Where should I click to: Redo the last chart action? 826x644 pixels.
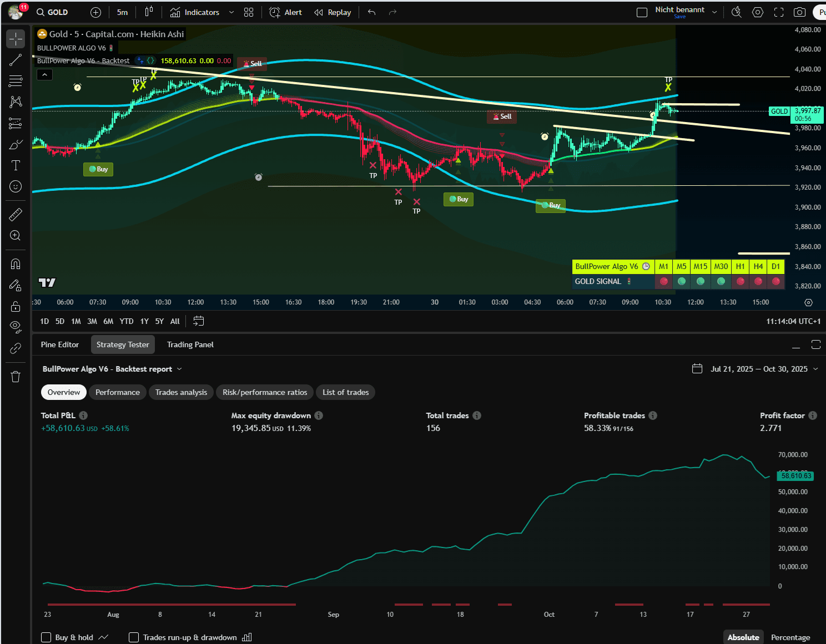pos(392,12)
